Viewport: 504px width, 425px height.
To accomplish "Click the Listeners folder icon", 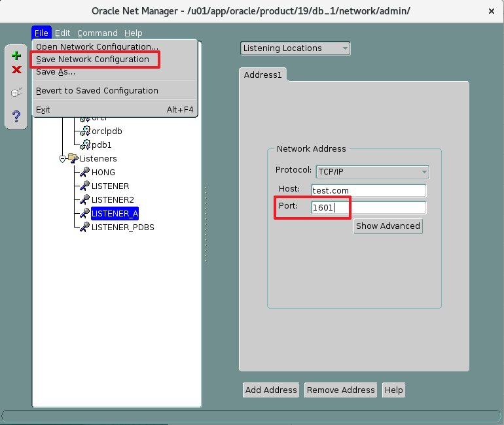I will pos(73,158).
